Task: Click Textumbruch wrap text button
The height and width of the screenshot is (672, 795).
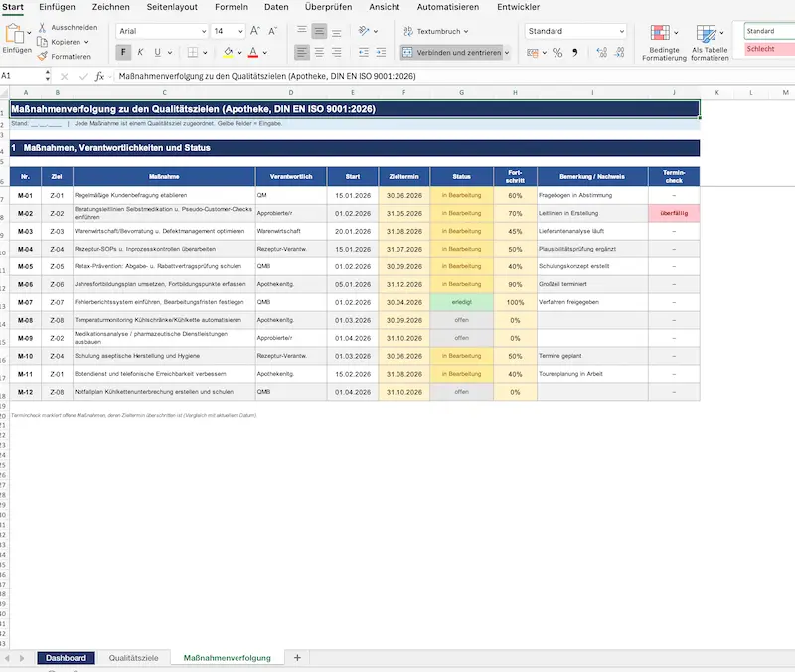Action: [435, 31]
